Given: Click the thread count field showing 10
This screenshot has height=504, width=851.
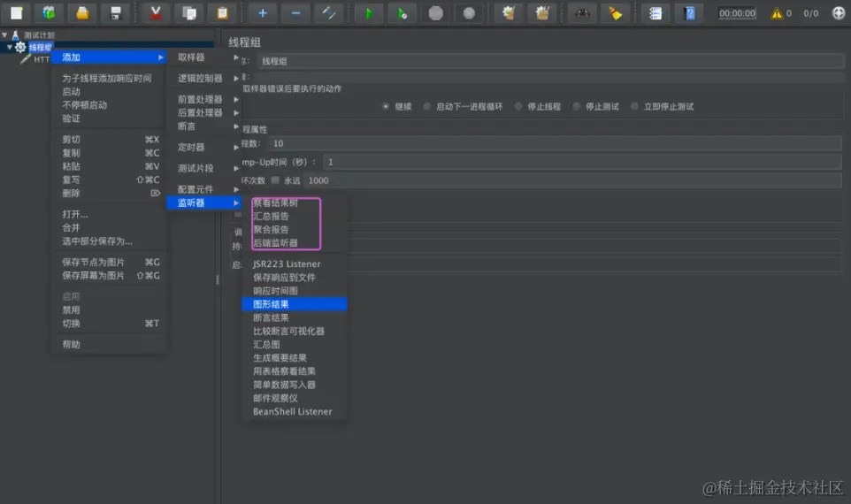Looking at the screenshot, I should click(554, 144).
